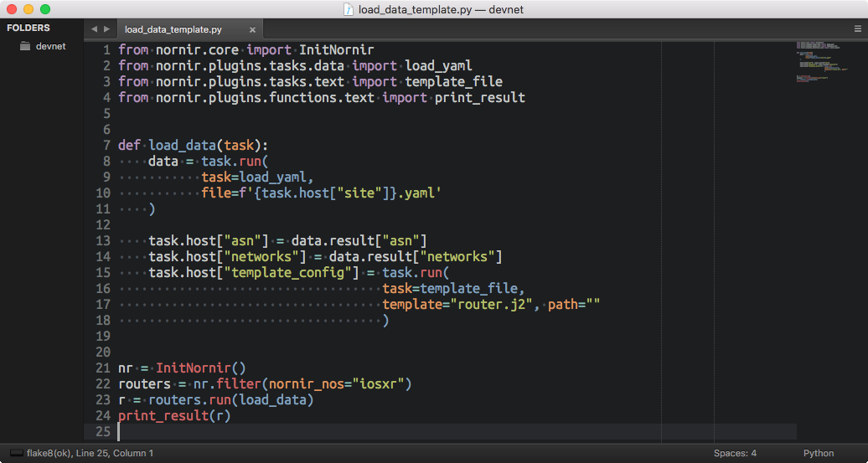
Task: Click the FOLDERS sidebar header
Action: click(28, 28)
